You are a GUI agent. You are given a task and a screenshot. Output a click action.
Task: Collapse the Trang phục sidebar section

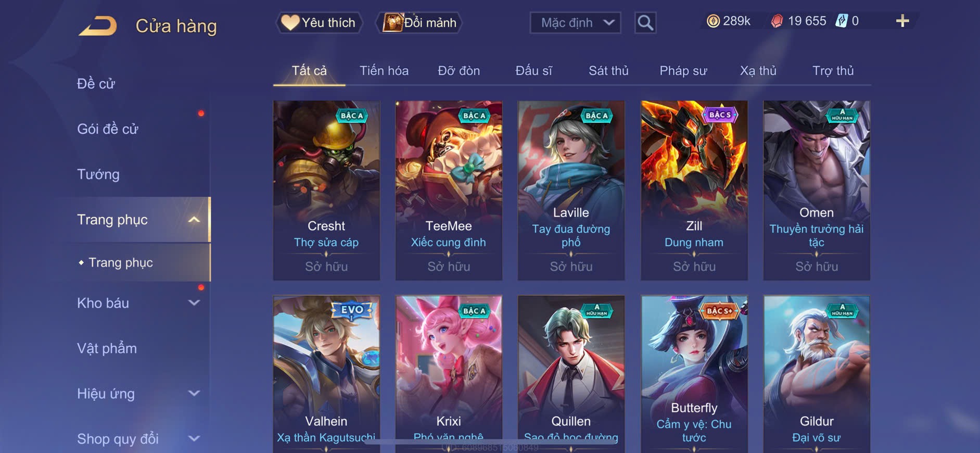coord(194,220)
